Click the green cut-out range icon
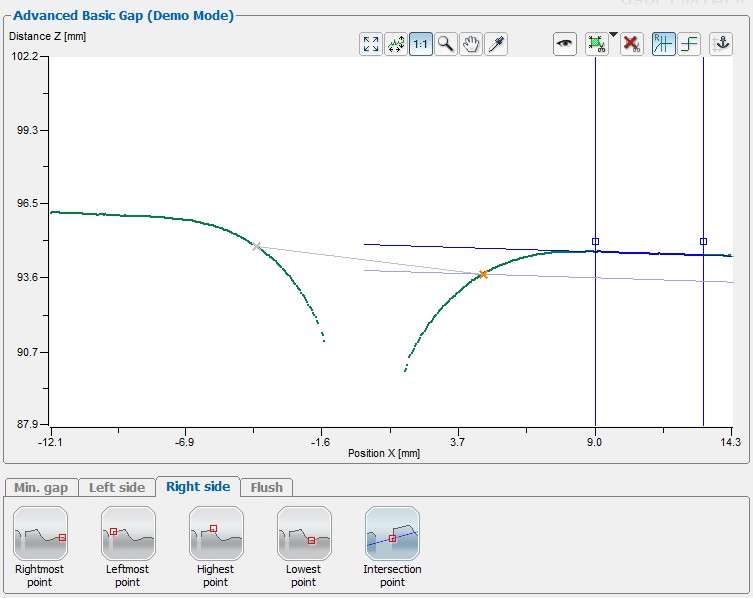753x598 pixels. (x=596, y=44)
